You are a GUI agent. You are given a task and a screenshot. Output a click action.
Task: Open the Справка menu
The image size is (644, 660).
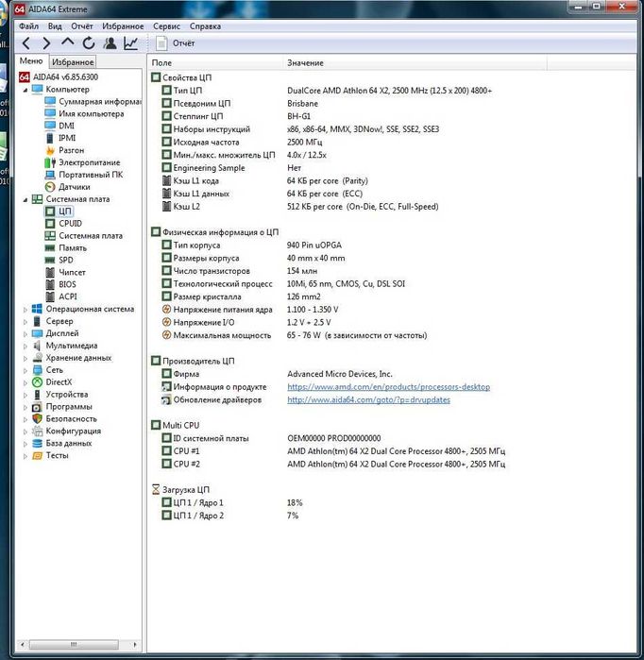pos(205,26)
